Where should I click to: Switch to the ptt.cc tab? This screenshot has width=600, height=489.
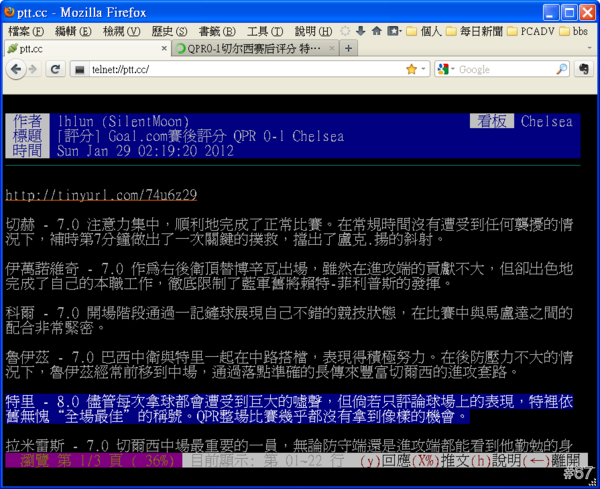point(87,49)
